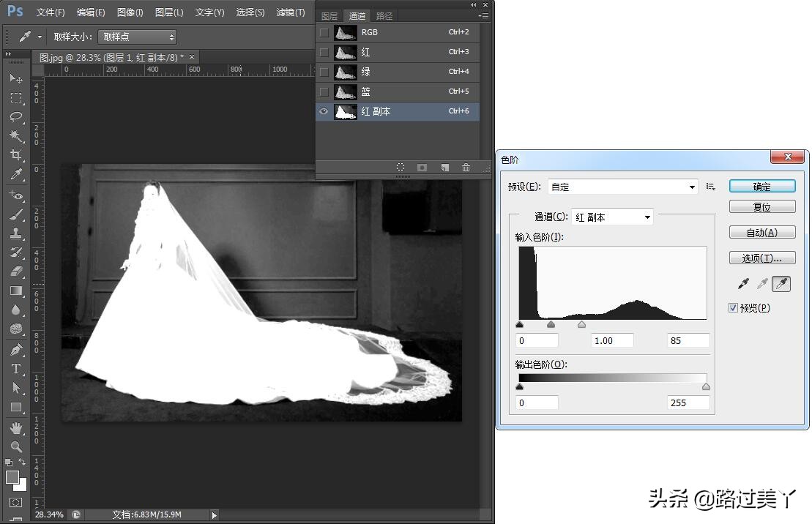The width and height of the screenshot is (812, 524).
Task: Open the 滤镜(T) menu
Action: [x=291, y=12]
